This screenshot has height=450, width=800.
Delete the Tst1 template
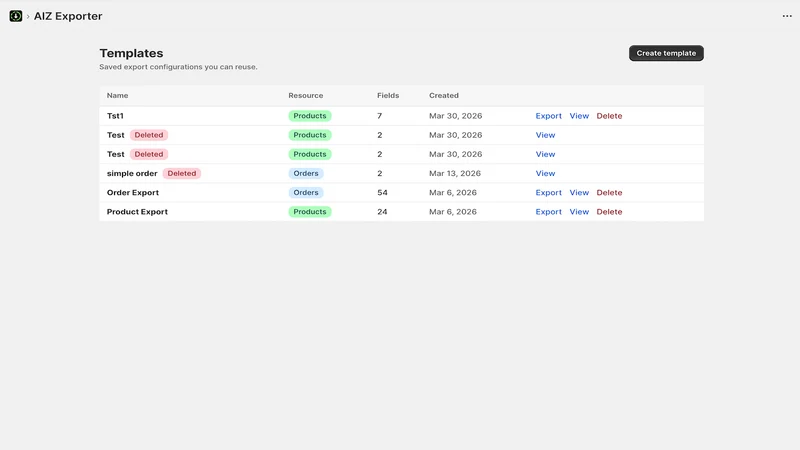click(609, 116)
